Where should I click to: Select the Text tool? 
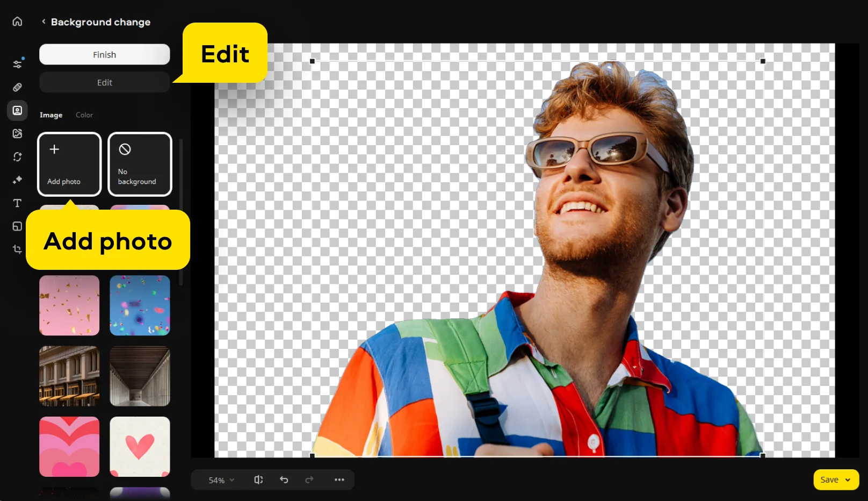[x=17, y=203]
